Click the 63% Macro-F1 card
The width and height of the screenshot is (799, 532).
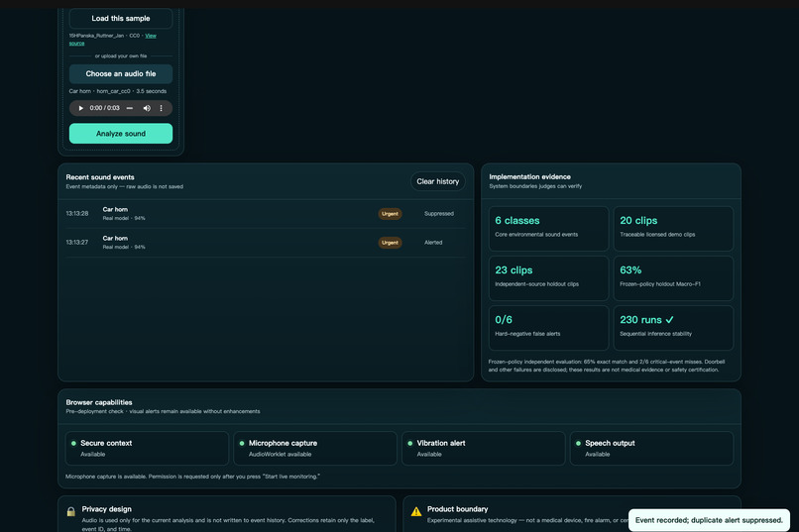673,278
